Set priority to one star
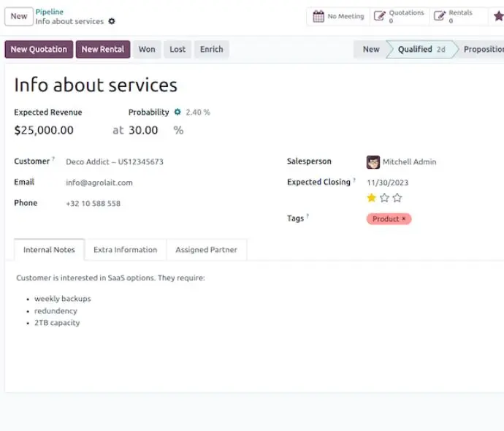504x431 pixels. (371, 198)
